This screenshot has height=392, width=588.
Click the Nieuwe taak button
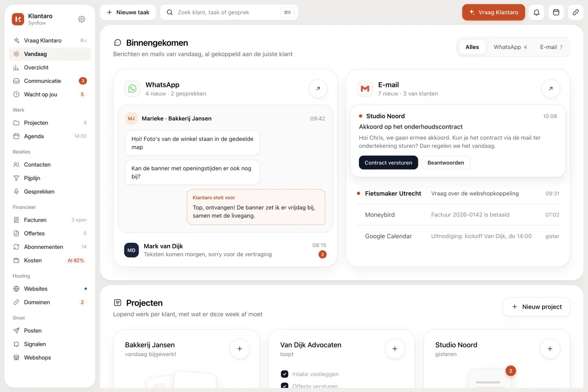128,12
